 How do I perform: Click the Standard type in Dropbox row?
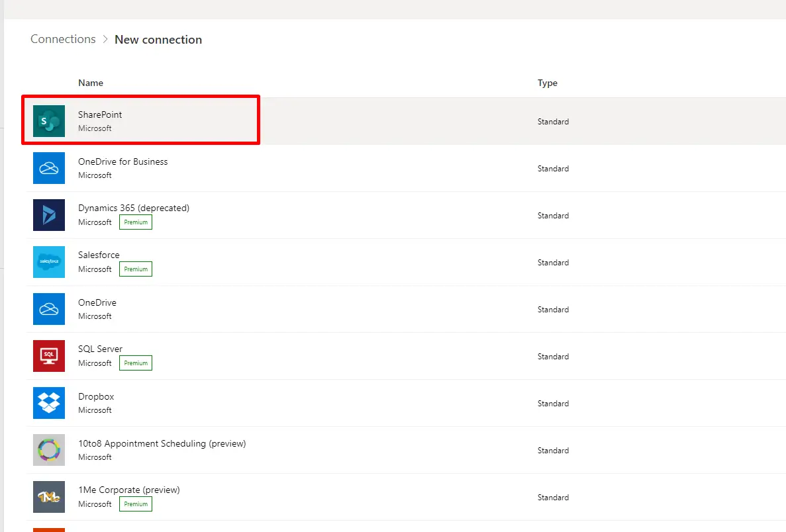[553, 403]
